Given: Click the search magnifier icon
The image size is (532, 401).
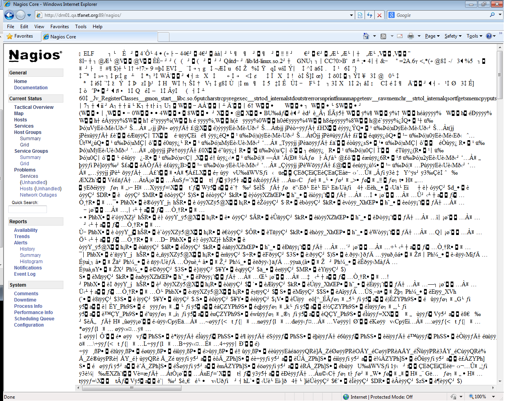Looking at the screenshot, I should pos(492,15).
